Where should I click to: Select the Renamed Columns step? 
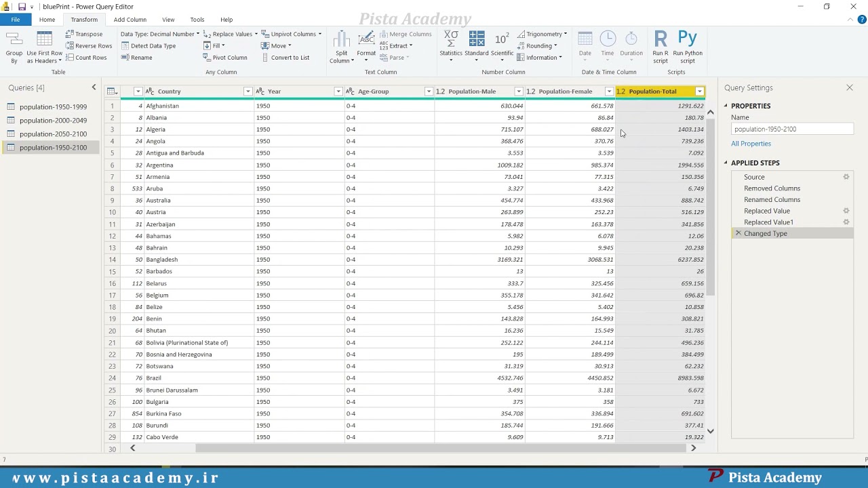[772, 199]
